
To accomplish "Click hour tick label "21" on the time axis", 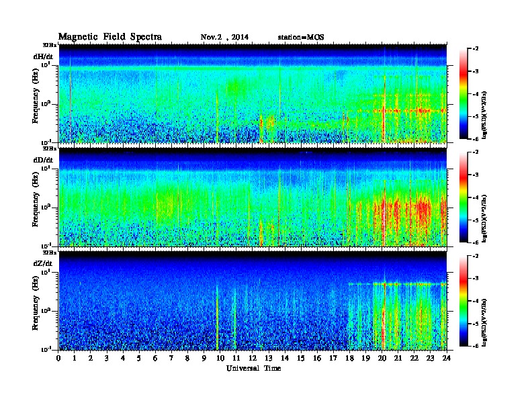I will (398, 358).
